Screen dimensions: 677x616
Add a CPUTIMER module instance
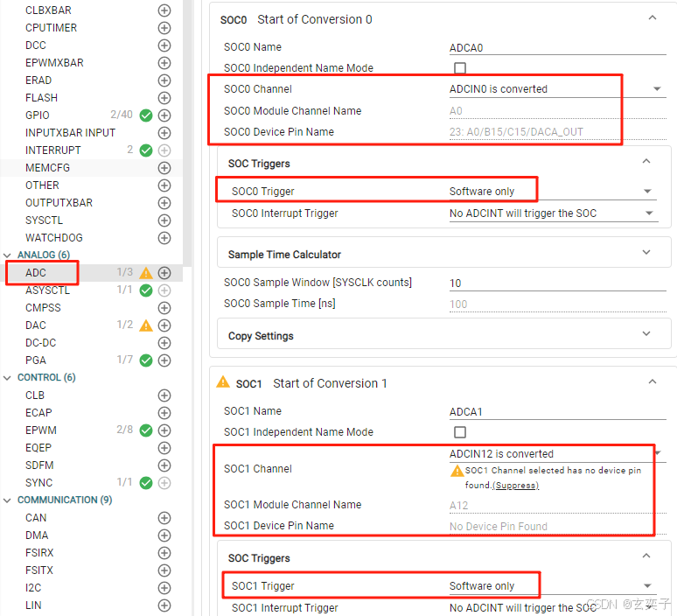(x=164, y=28)
